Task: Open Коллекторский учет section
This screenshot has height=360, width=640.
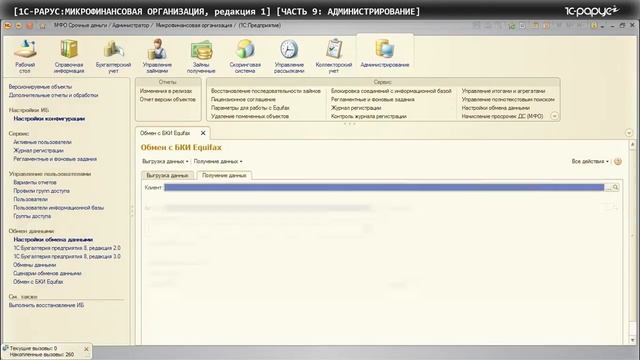Action: click(x=333, y=56)
